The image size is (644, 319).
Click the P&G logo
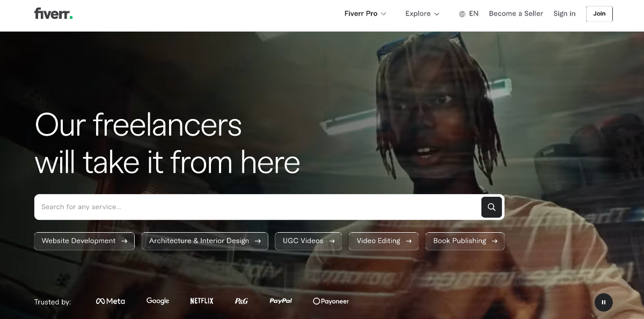pos(241,301)
